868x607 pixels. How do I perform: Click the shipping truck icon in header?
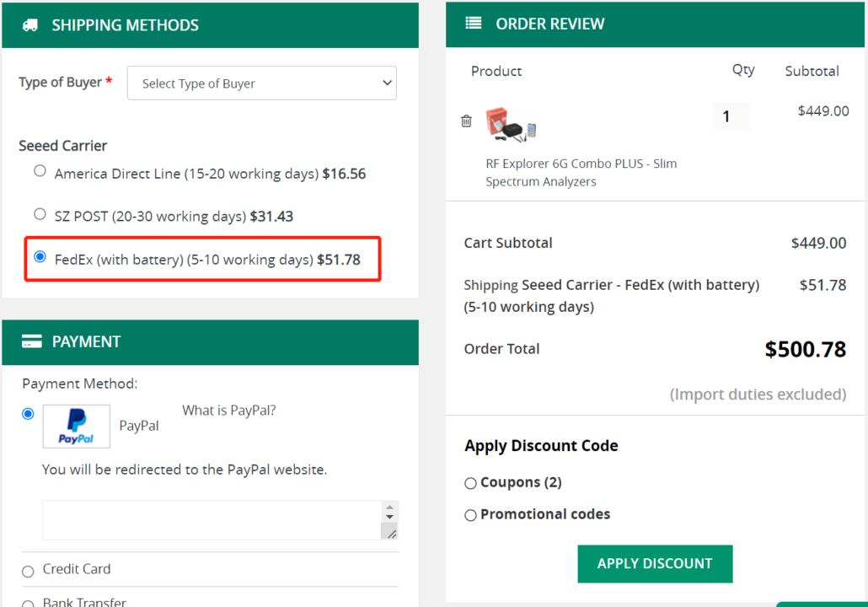point(29,25)
